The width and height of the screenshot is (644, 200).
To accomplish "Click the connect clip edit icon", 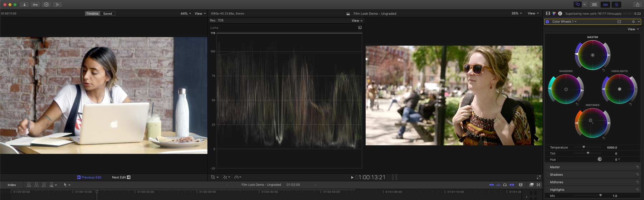I will 29,185.
